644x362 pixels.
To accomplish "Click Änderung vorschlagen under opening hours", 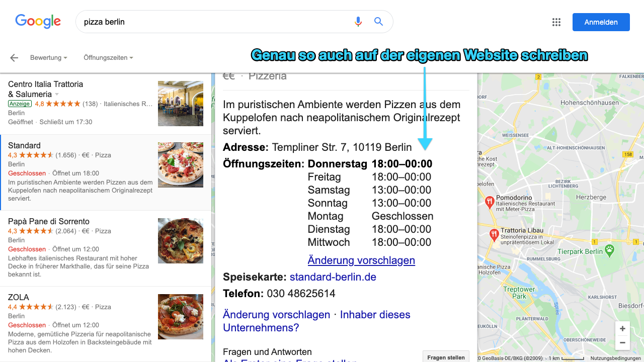I will (x=361, y=260).
